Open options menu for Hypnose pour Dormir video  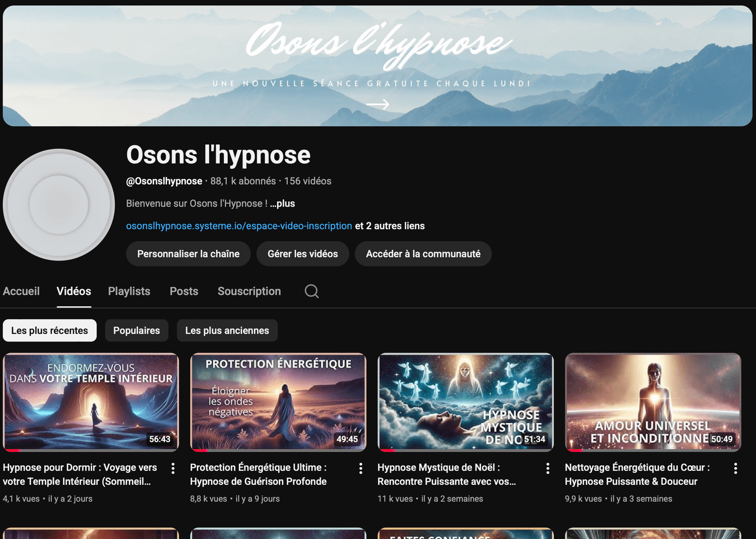coord(173,468)
